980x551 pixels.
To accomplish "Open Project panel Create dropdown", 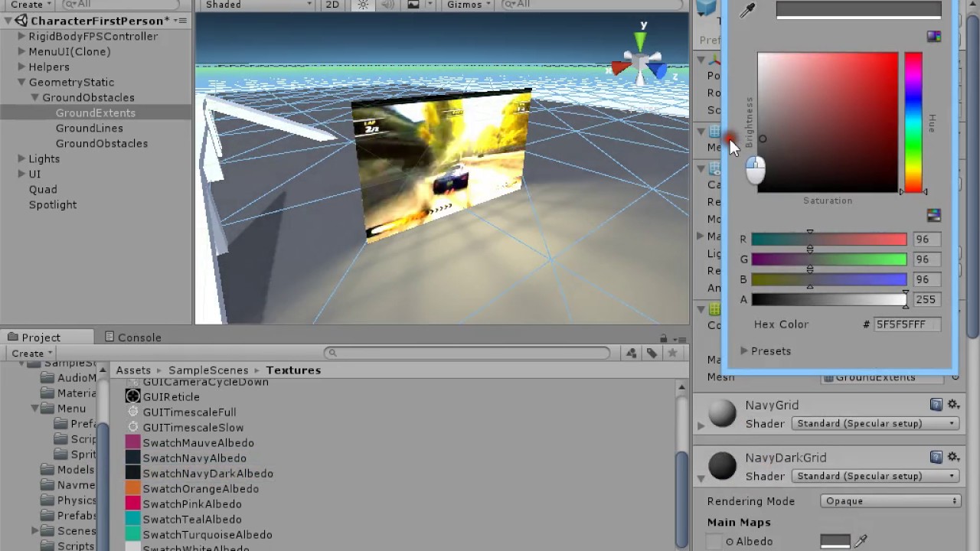I will [31, 354].
